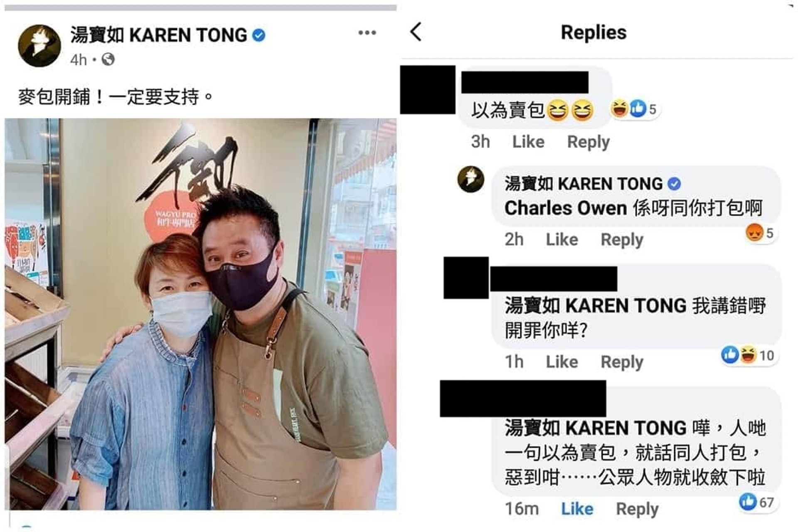Open the public globe privacy icon
This screenshot has height=532, width=798.
[108, 59]
